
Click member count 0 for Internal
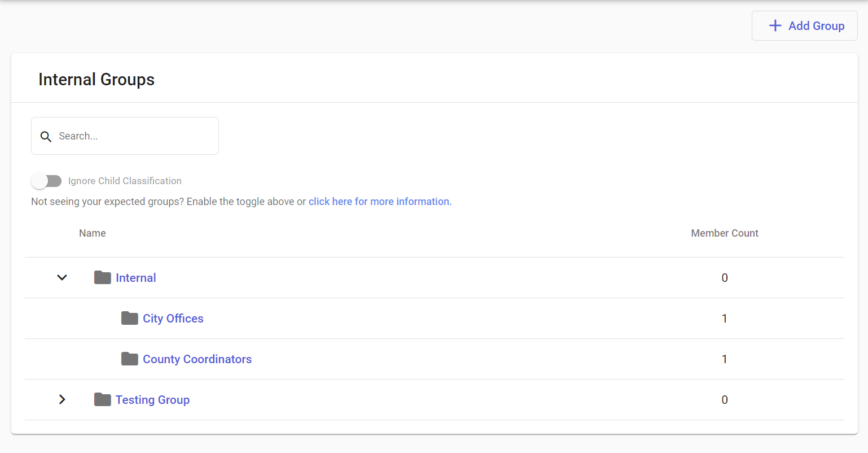(725, 278)
